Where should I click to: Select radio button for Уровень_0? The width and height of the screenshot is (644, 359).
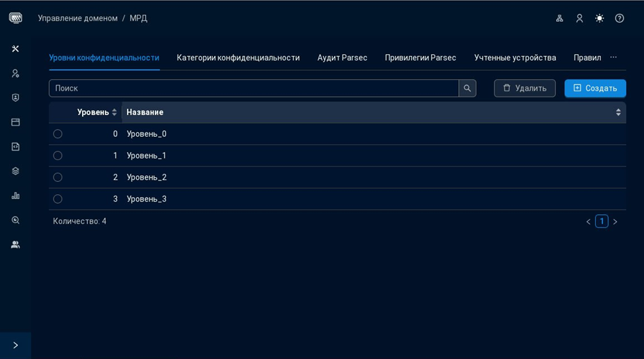pos(58,134)
